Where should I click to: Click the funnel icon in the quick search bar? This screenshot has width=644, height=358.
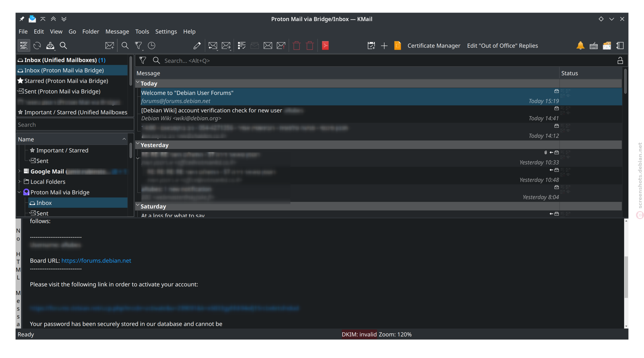tap(143, 60)
